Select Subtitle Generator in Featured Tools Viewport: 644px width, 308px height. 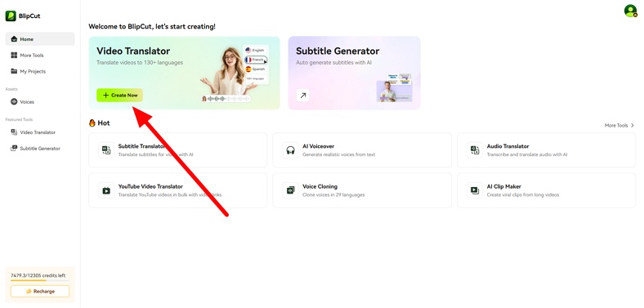40,148
